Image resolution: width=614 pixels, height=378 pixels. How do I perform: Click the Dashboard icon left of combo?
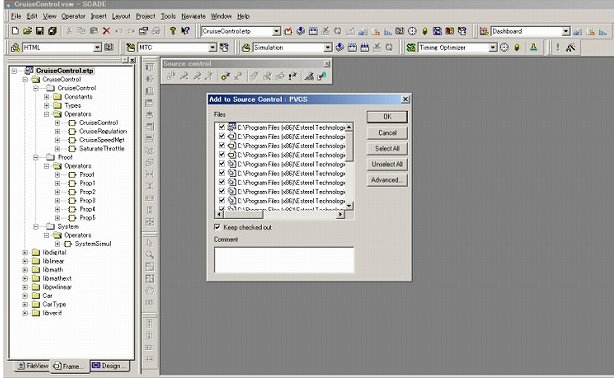coord(484,31)
